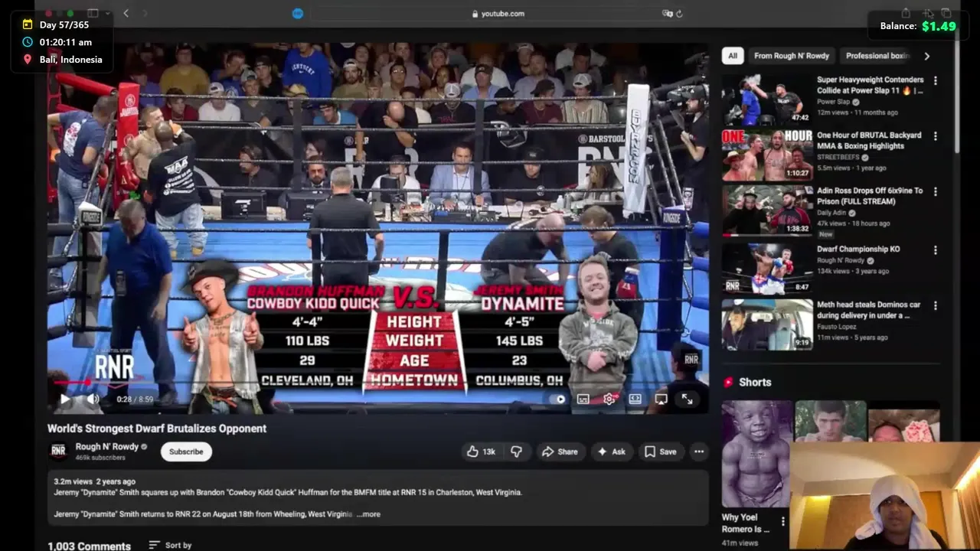Enter full screen mode
980x551 pixels.
tap(687, 399)
